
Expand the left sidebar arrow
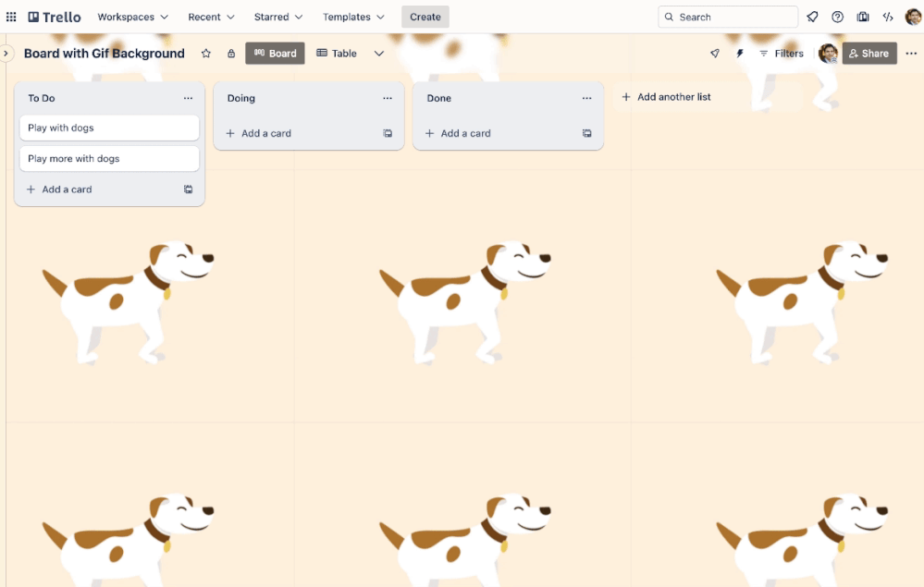(x=6, y=54)
